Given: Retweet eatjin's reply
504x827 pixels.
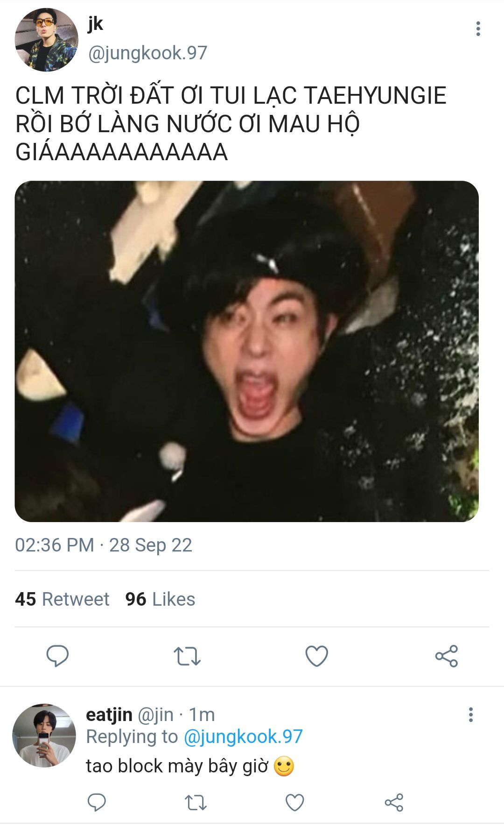Looking at the screenshot, I should click(196, 802).
